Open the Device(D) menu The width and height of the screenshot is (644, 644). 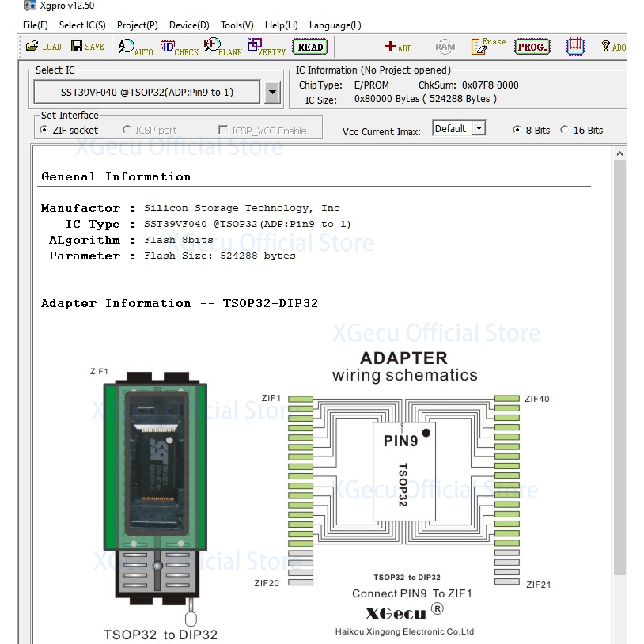point(190,25)
